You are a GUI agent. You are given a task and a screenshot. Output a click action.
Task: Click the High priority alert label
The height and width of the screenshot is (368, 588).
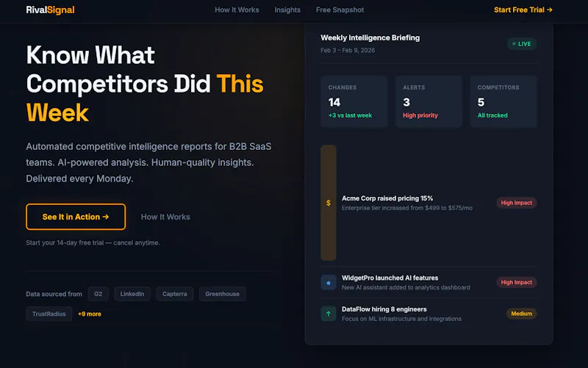click(420, 115)
